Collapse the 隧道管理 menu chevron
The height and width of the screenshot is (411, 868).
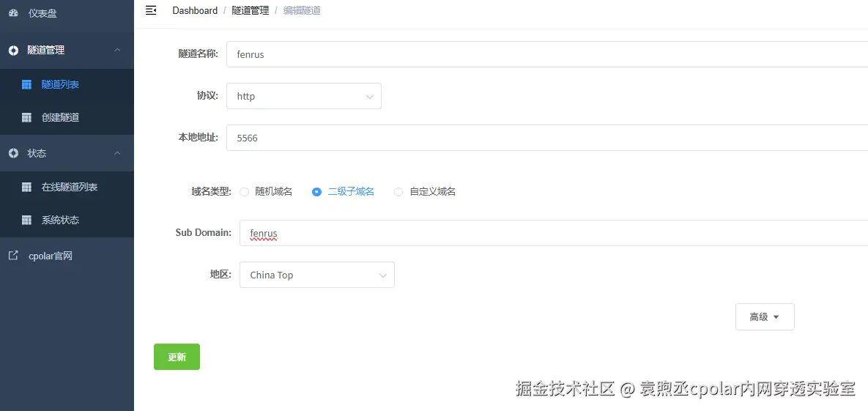pos(117,50)
